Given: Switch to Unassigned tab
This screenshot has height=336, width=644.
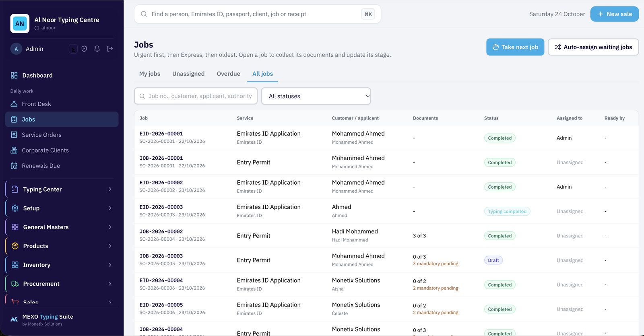Looking at the screenshot, I should pos(188,74).
